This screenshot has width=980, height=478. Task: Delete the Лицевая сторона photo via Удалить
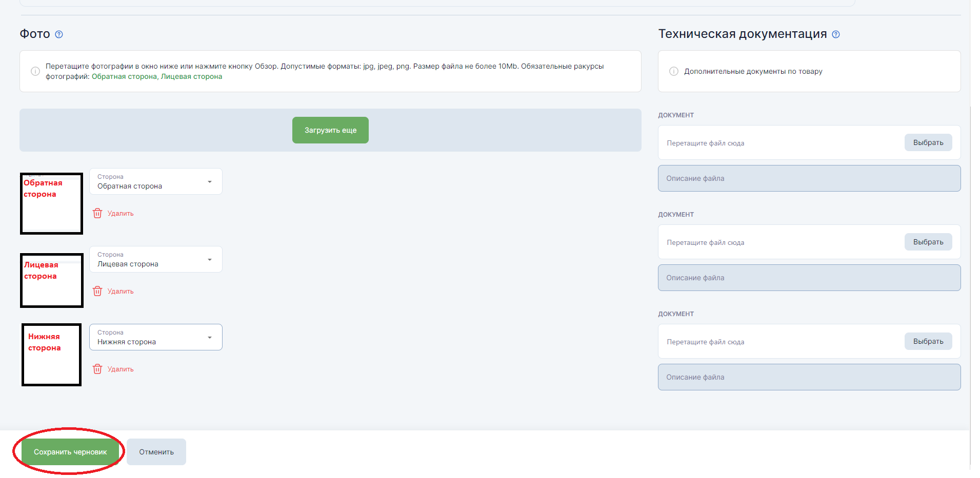(121, 291)
